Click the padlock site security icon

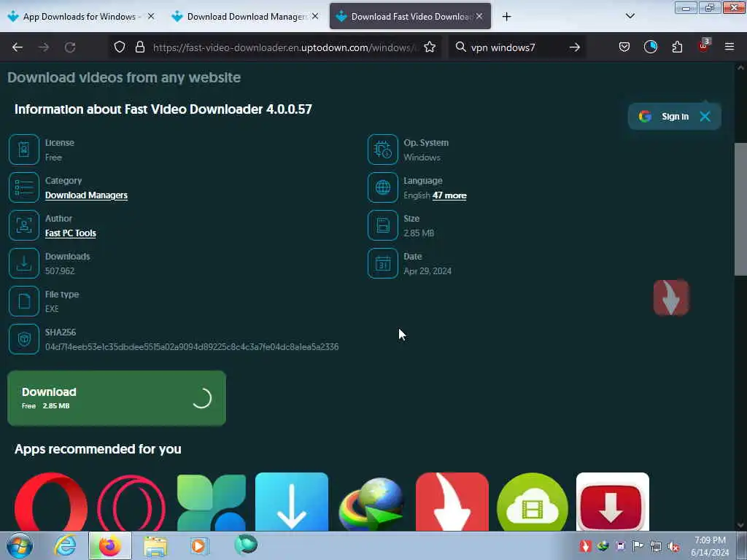pos(139,47)
